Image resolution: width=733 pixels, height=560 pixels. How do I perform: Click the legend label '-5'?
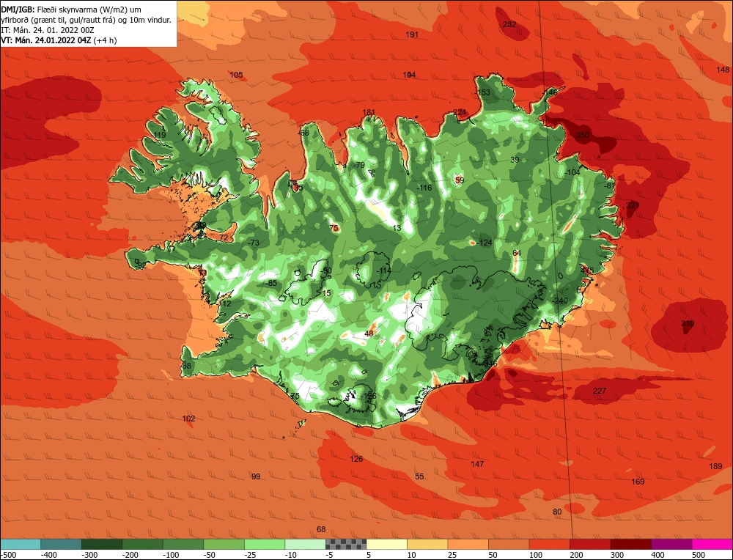tap(330, 555)
